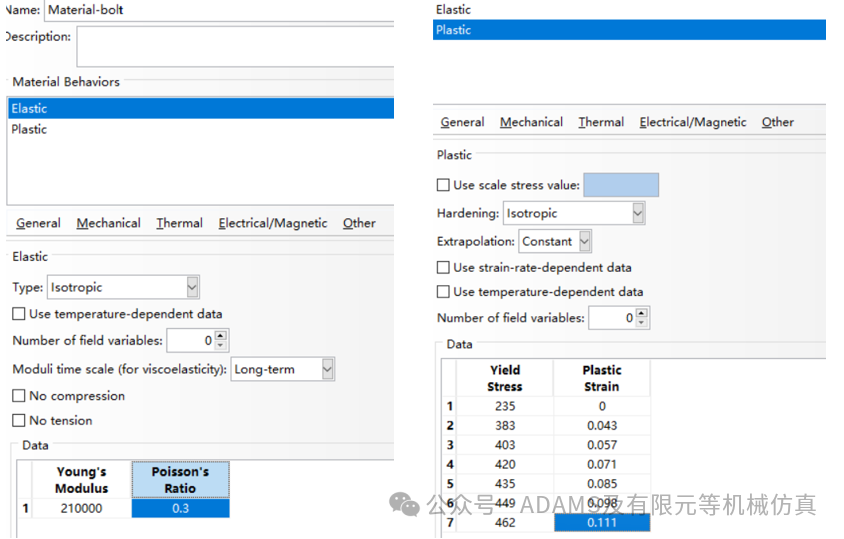The width and height of the screenshot is (844, 539).
Task: Select Plastic in left Material Behaviors list
Action: [x=201, y=129]
